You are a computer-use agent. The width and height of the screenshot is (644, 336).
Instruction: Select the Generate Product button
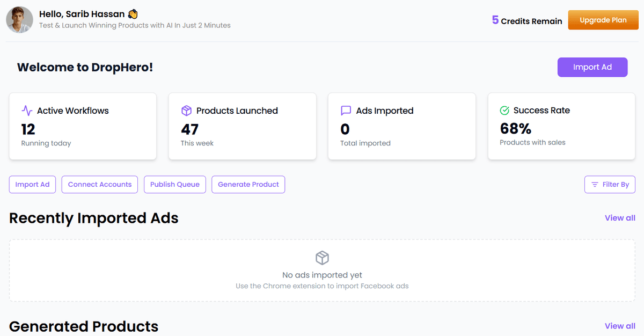[x=248, y=185]
